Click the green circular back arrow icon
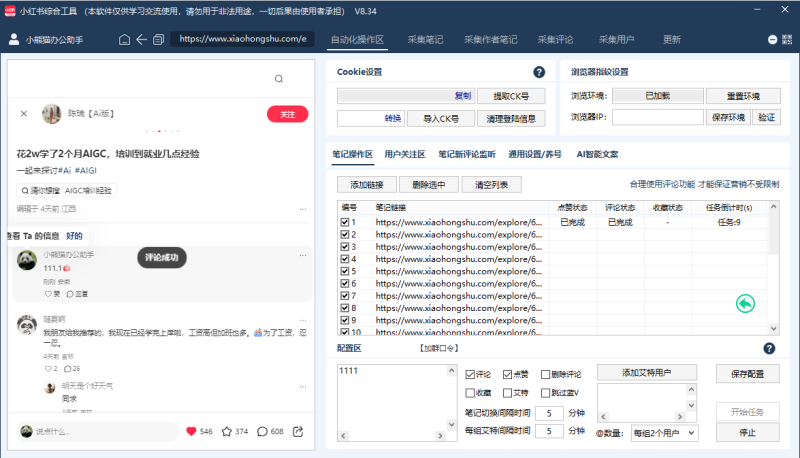800x458 pixels. [745, 304]
